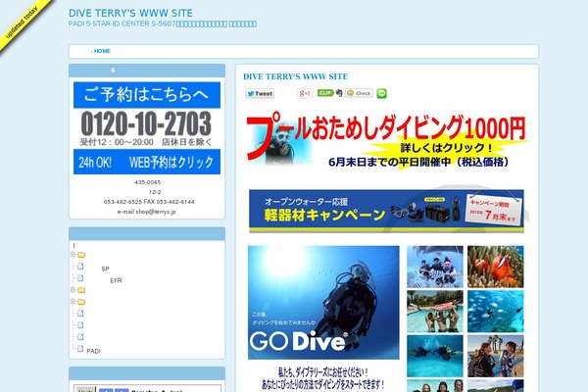Open the underwater group pose thumbnail
The height and width of the screenshot is (392, 588).
(435, 267)
